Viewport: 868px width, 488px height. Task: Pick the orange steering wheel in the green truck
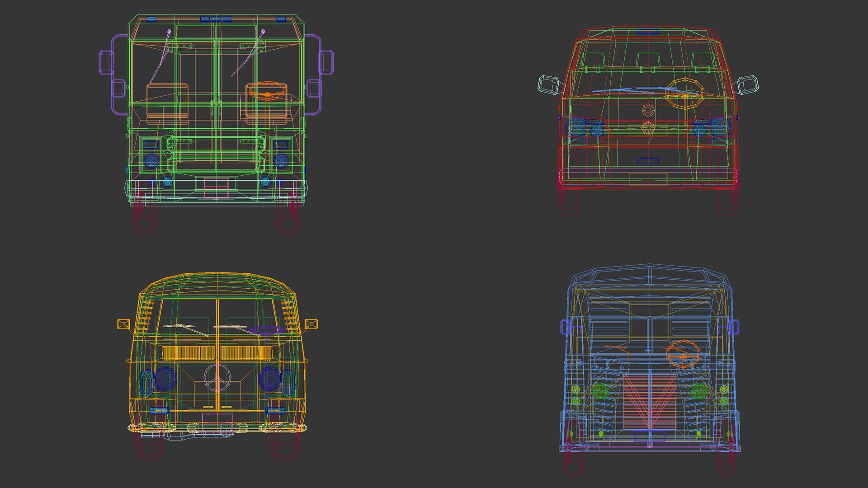[x=267, y=92]
